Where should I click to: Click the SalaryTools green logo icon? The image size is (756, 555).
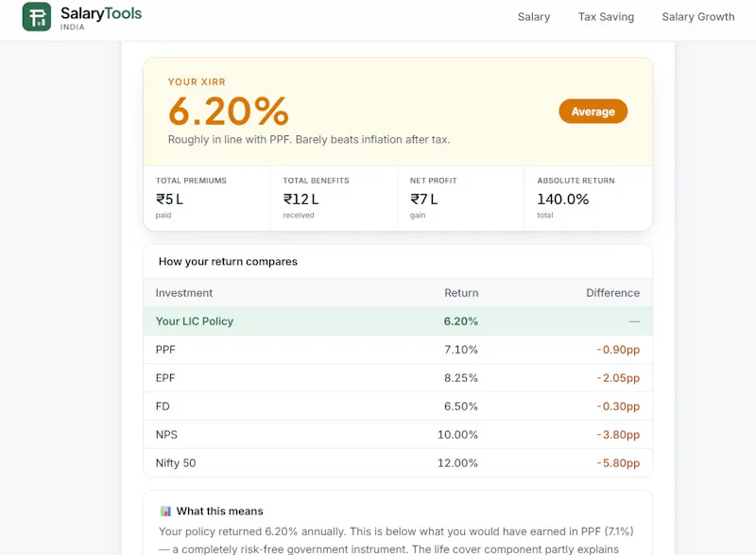37,17
